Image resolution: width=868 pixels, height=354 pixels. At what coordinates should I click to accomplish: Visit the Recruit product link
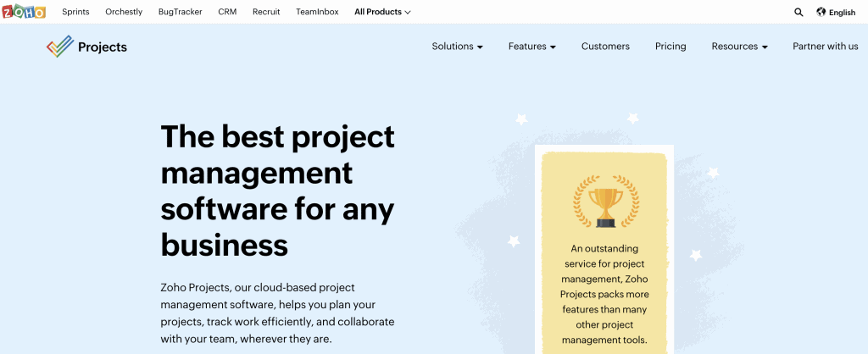click(x=266, y=12)
